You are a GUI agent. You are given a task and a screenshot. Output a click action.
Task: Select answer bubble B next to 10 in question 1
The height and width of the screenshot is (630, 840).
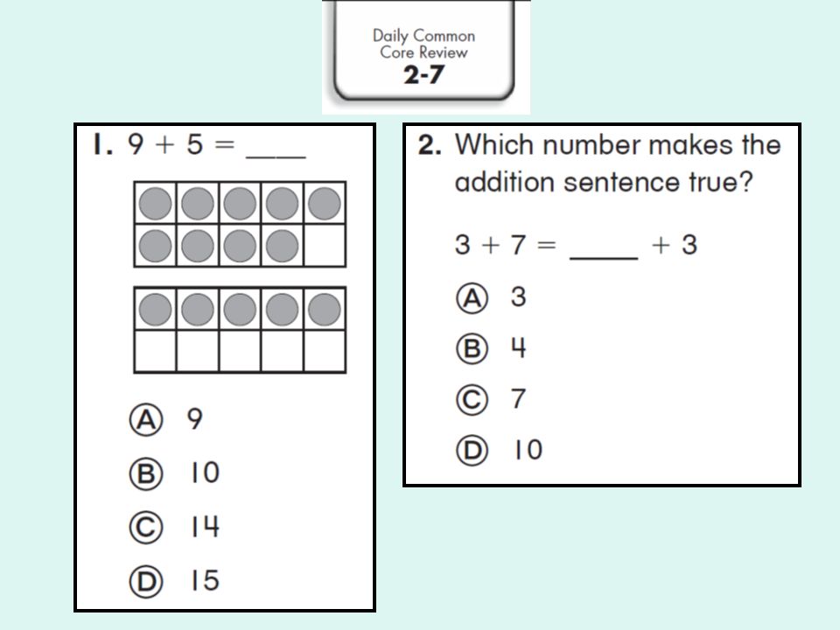click(x=146, y=473)
